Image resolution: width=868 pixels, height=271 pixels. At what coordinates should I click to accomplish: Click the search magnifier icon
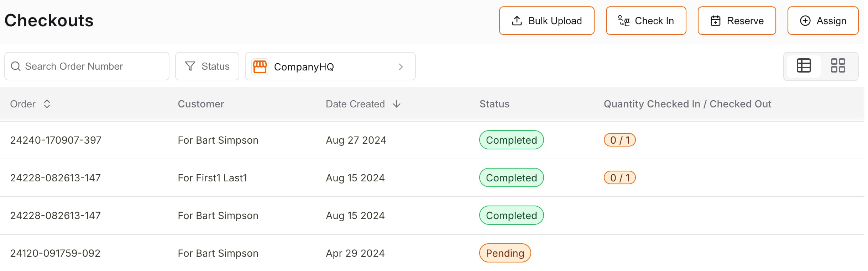tap(16, 66)
